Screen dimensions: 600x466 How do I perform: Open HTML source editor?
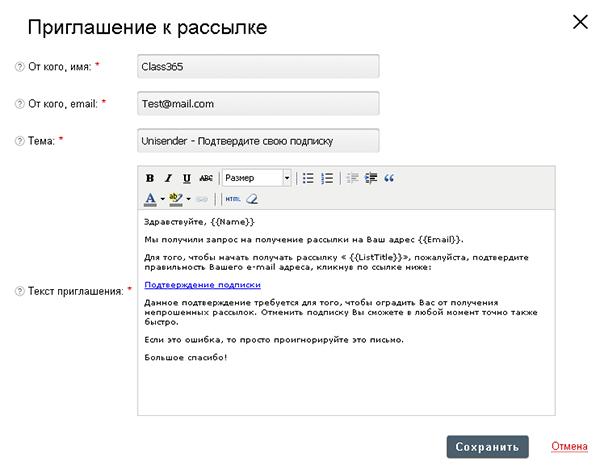click(x=233, y=199)
